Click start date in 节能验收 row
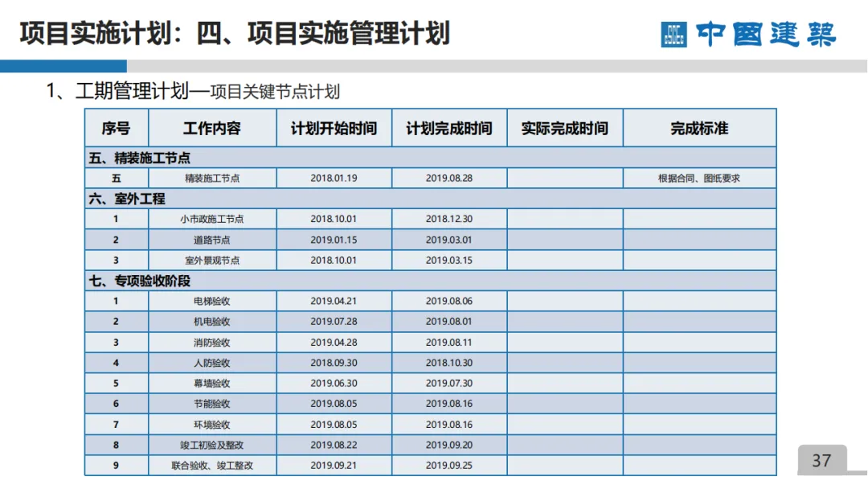This screenshot has width=868, height=489. pos(334,404)
